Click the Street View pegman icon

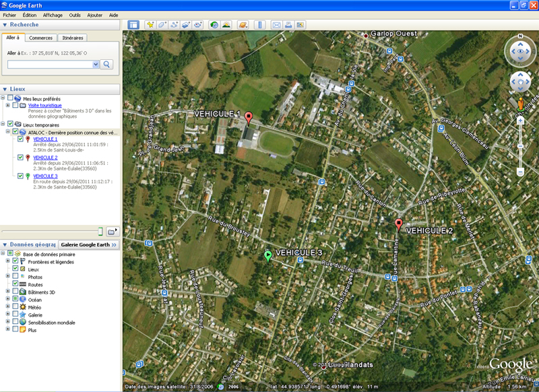click(x=521, y=104)
